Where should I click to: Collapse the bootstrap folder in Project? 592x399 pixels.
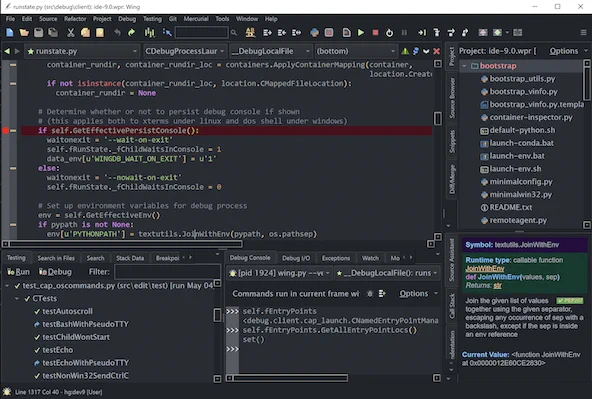point(464,66)
